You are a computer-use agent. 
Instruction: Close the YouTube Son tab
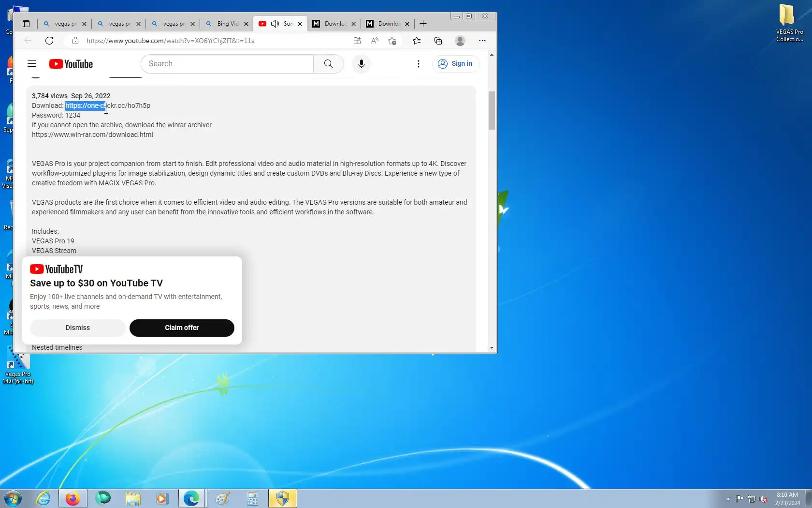click(x=300, y=24)
